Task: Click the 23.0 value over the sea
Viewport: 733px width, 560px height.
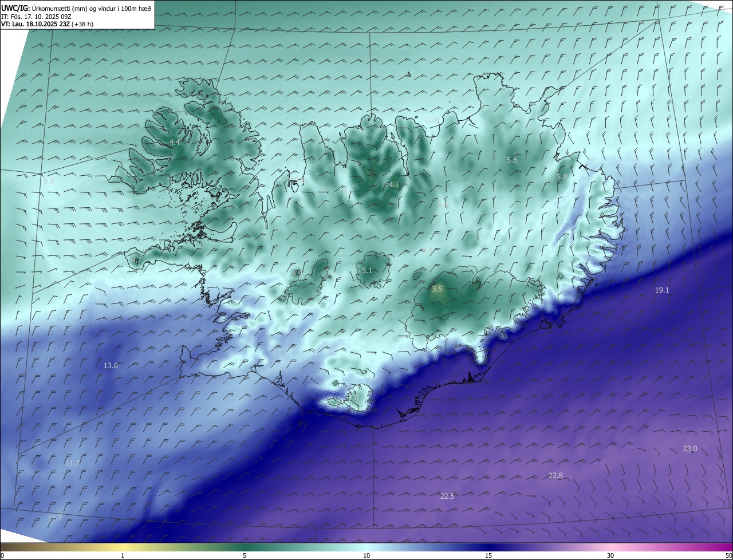Action: pyautogui.click(x=690, y=448)
